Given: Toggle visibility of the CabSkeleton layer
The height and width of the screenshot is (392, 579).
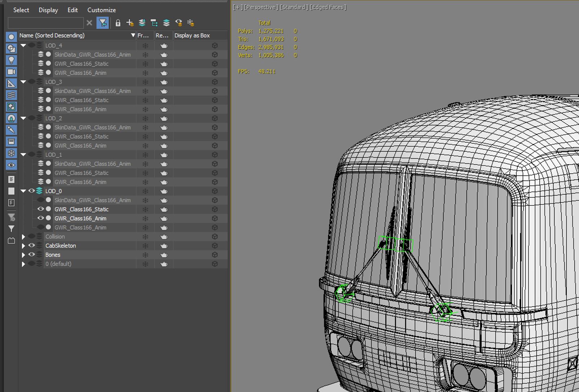Looking at the screenshot, I should (x=32, y=245).
